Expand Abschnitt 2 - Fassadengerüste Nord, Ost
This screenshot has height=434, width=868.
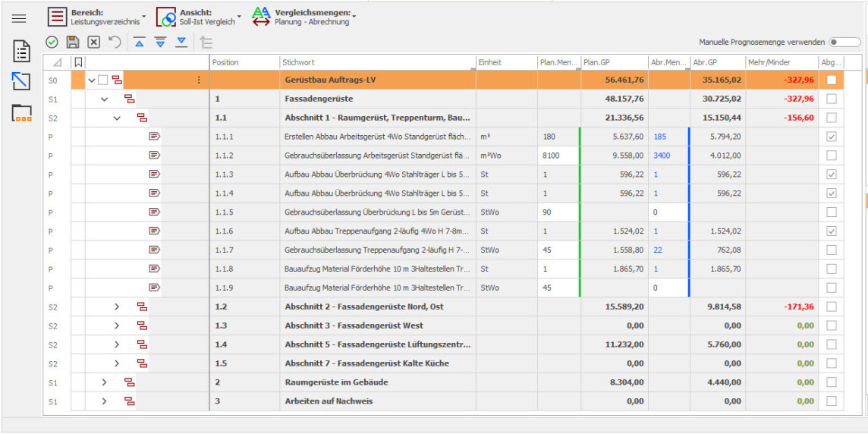pyautogui.click(x=117, y=307)
